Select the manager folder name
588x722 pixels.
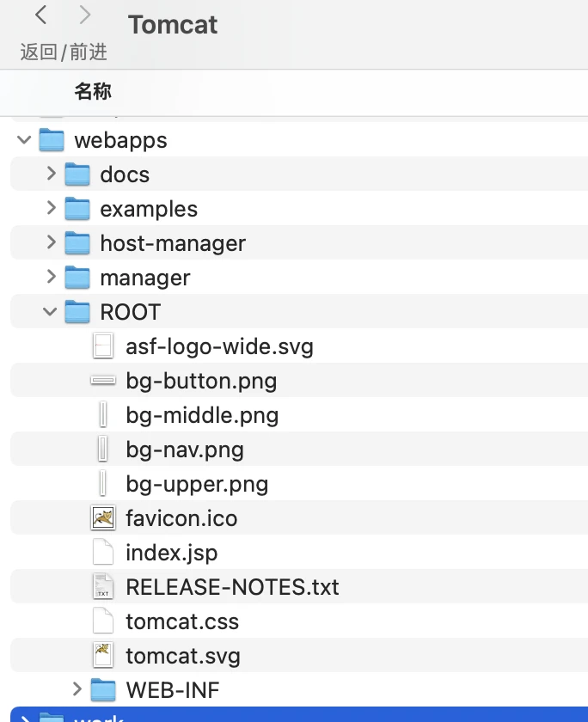pos(145,278)
